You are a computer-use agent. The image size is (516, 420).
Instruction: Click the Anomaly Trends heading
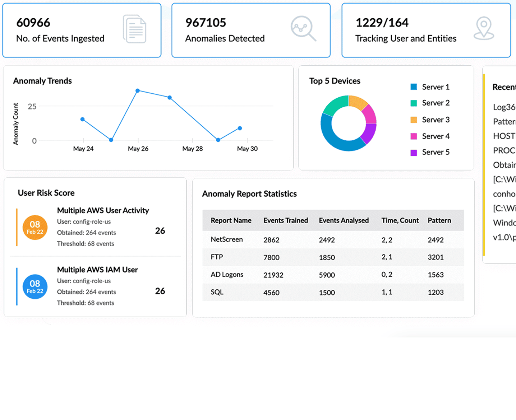tap(42, 81)
